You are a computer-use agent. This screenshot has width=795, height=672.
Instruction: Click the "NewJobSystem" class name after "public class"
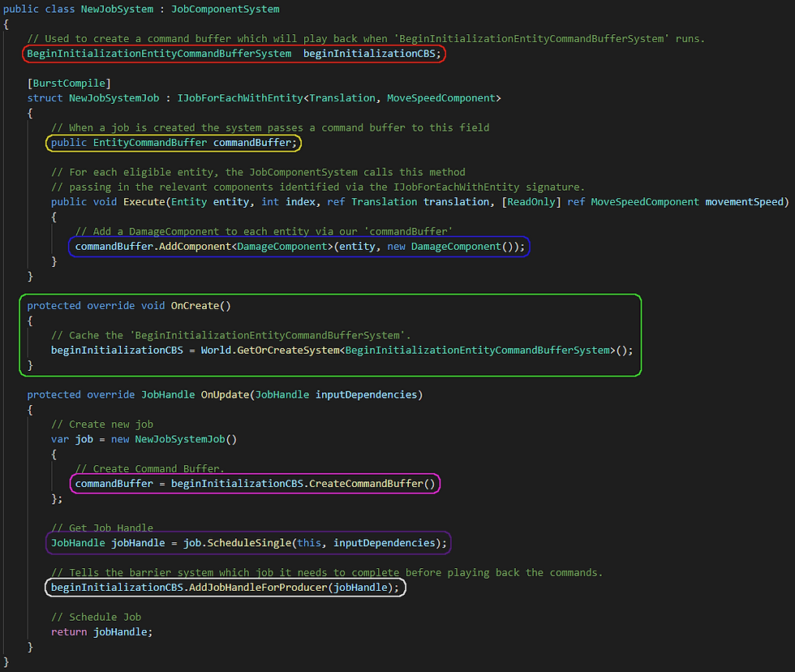point(117,9)
